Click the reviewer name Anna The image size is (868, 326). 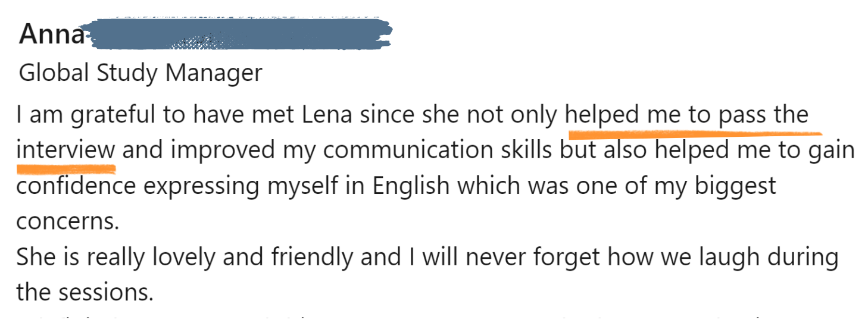[52, 36]
